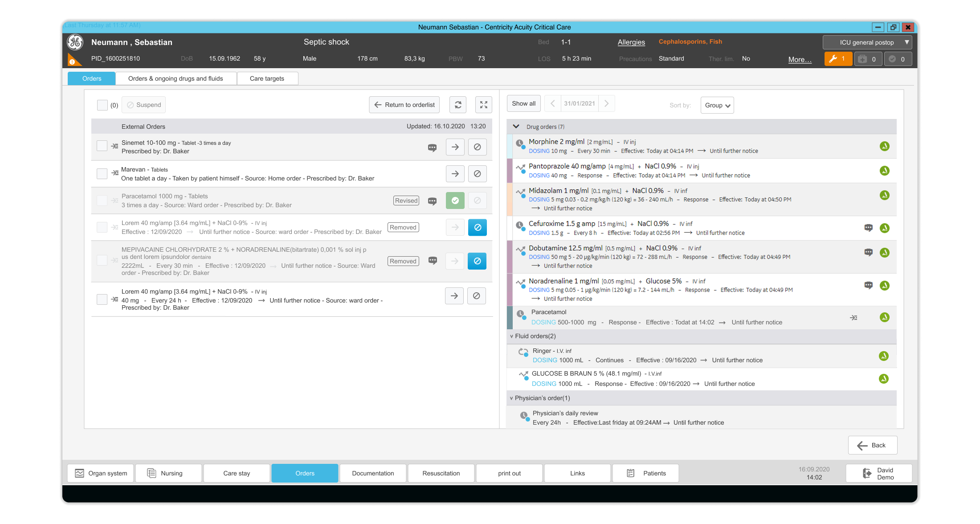Click green confirmed check on Paracetamol 1000 mg
Image resolution: width=980 pixels, height=524 pixels.
click(455, 201)
